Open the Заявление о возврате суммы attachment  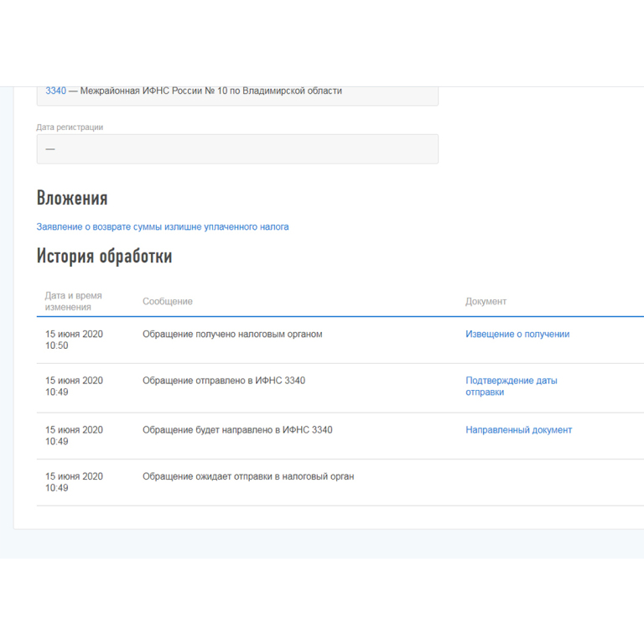pyautogui.click(x=162, y=226)
